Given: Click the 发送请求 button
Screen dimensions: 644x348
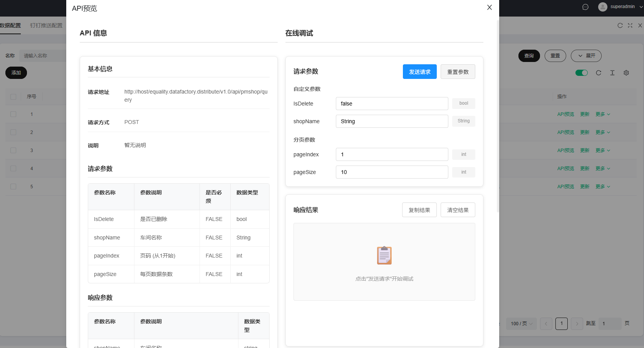Looking at the screenshot, I should coord(419,72).
